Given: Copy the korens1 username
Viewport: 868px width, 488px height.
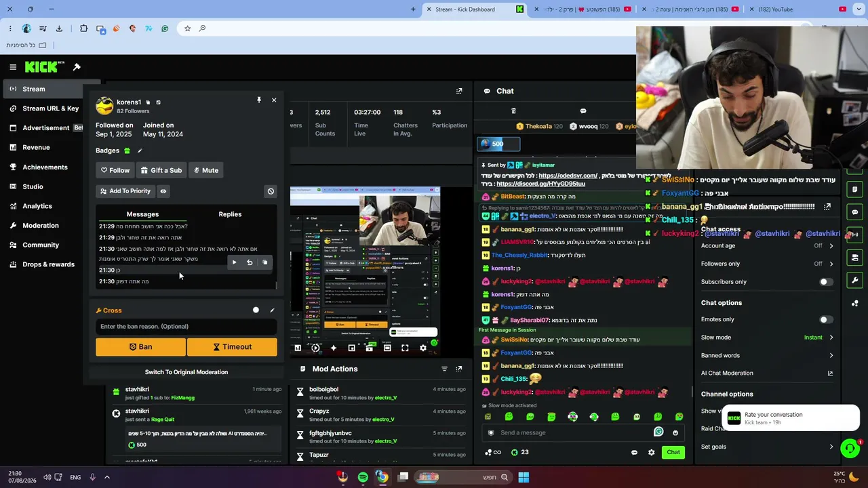Looking at the screenshot, I should click(148, 102).
